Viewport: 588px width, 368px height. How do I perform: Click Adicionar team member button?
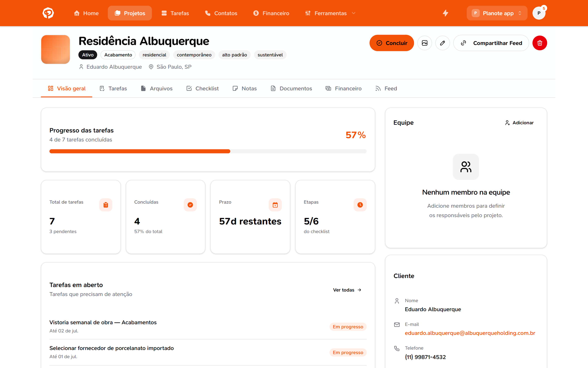click(x=519, y=123)
